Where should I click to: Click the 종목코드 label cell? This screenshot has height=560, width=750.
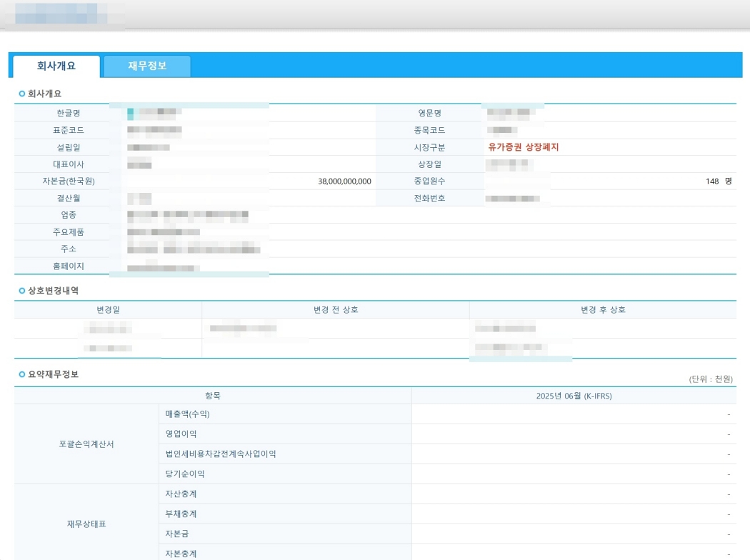[429, 130]
